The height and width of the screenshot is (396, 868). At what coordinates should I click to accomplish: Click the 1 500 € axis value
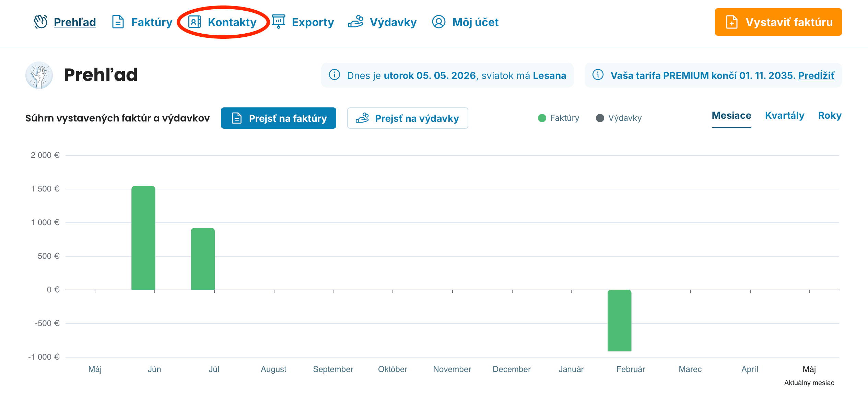point(45,189)
